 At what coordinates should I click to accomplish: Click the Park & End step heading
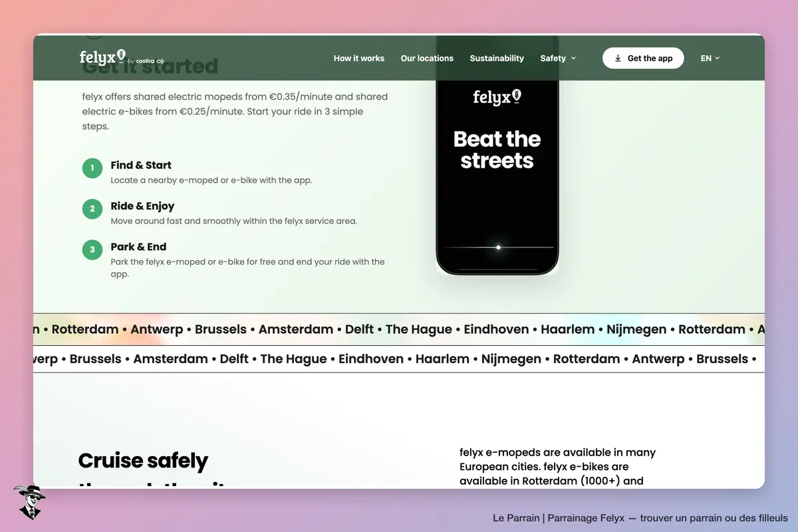[138, 247]
